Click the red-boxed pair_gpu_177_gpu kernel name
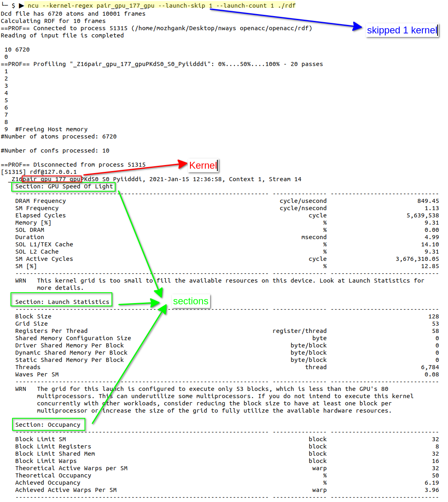This screenshot has height=502, width=448. coord(52,179)
